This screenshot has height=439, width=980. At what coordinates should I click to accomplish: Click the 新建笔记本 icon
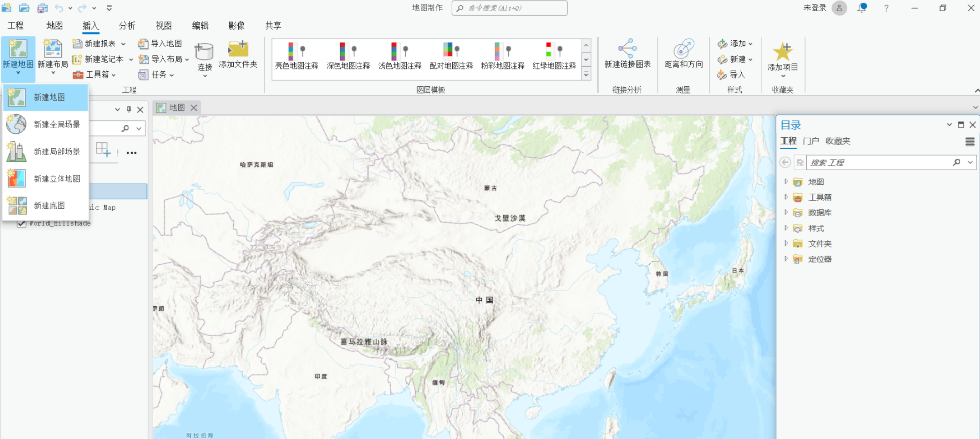[x=77, y=59]
